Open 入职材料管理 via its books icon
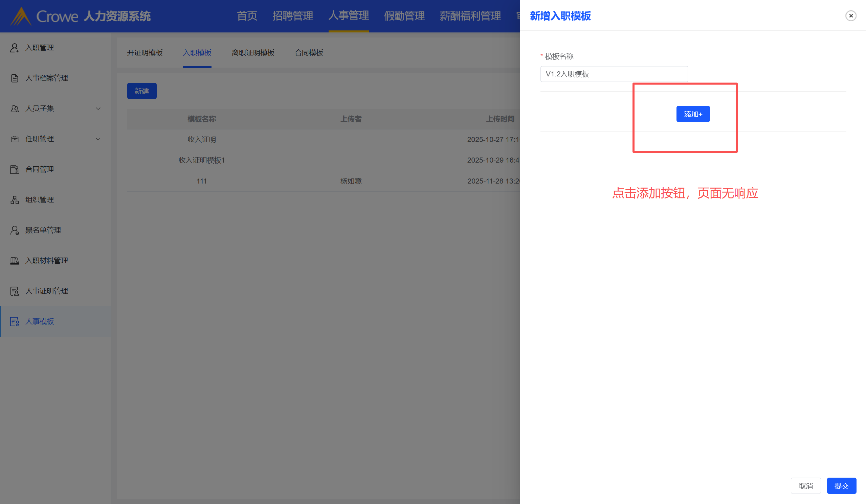 tap(15, 261)
